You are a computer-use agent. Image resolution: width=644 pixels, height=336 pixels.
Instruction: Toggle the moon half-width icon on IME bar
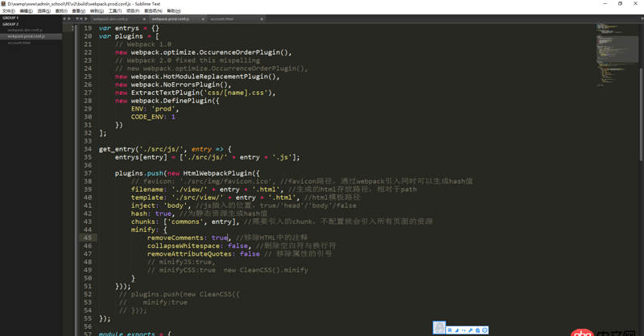tap(456, 330)
